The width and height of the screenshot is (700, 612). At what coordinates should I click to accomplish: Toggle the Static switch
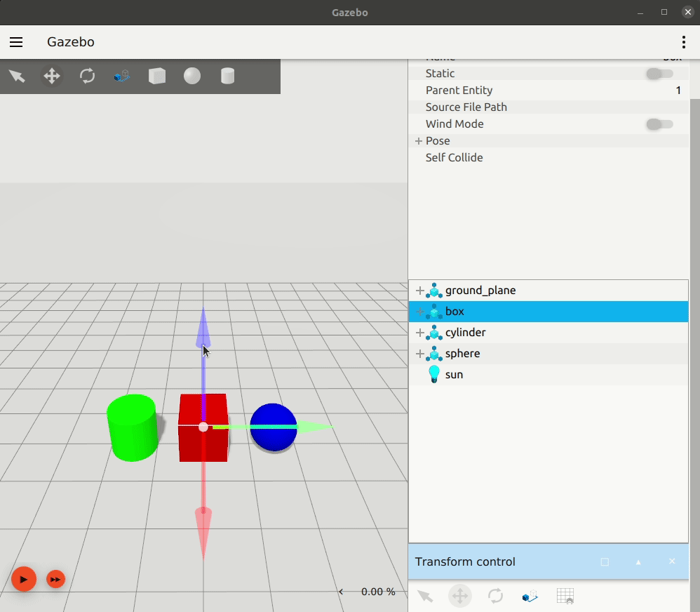click(659, 74)
